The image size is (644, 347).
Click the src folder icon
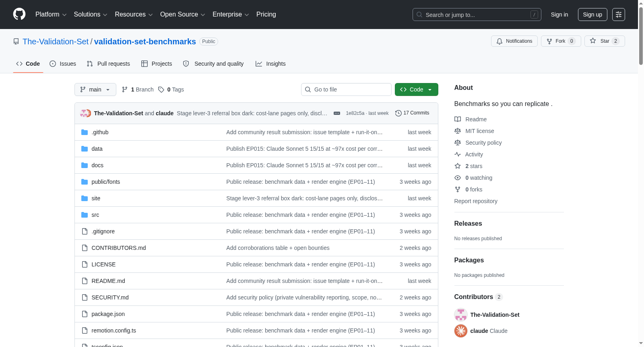85,215
